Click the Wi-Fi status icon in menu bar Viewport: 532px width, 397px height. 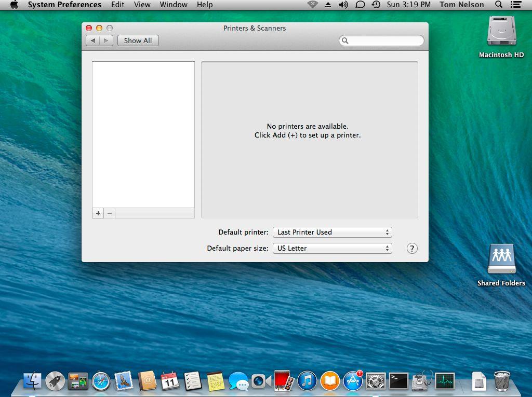click(x=312, y=5)
